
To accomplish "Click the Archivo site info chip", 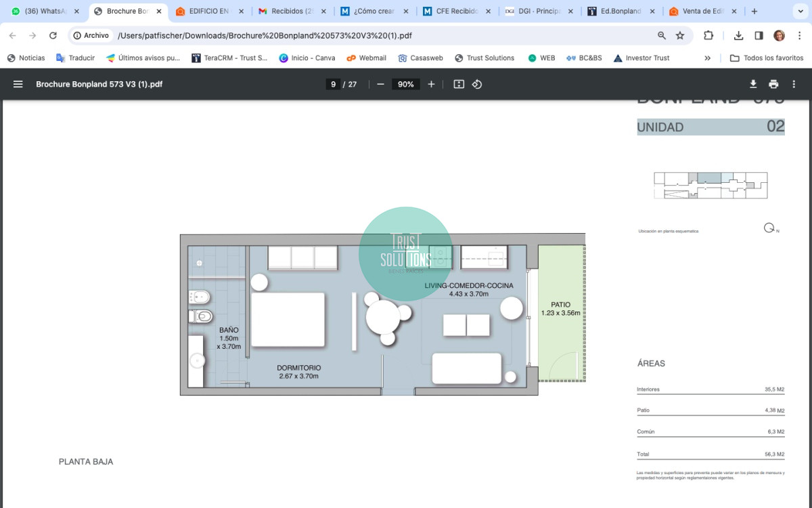I will click(x=91, y=35).
